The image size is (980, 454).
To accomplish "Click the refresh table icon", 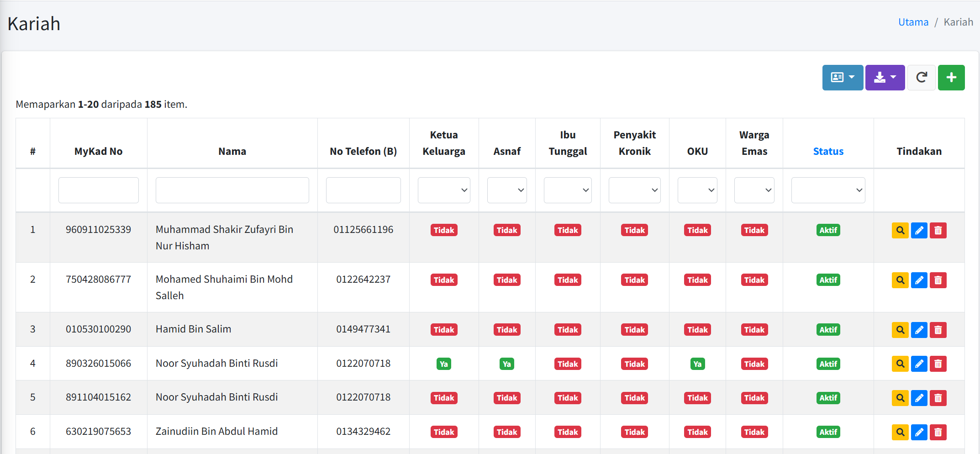I will pos(921,78).
